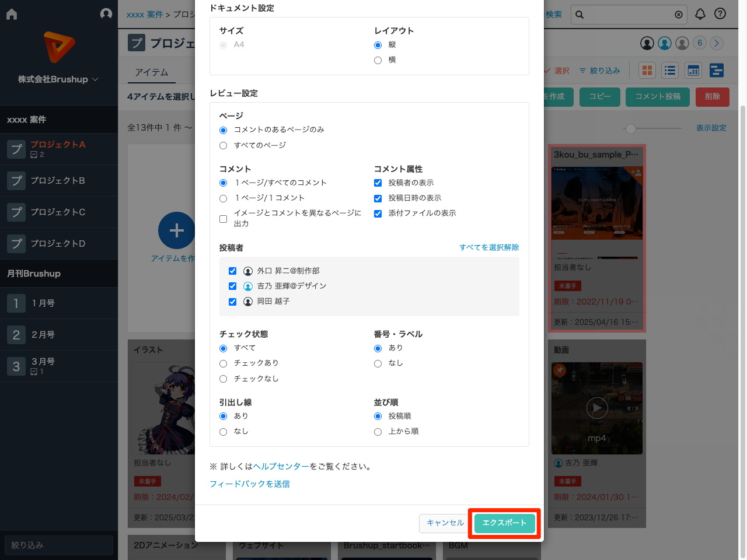747x560 pixels.
Task: Open the ヘルプセンター link
Action: coord(281,467)
